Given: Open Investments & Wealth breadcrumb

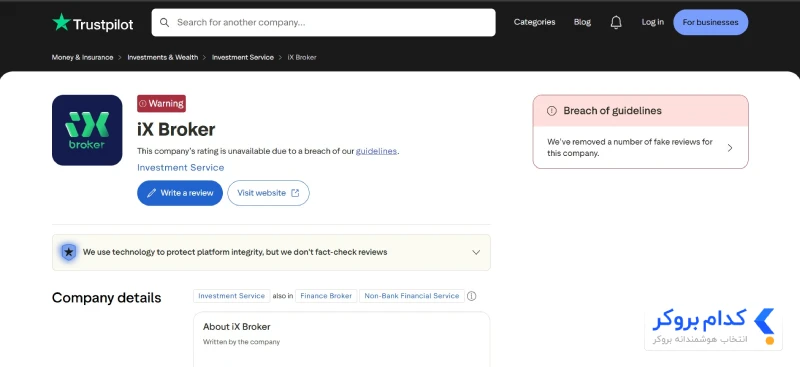Looking at the screenshot, I should pyautogui.click(x=163, y=58).
